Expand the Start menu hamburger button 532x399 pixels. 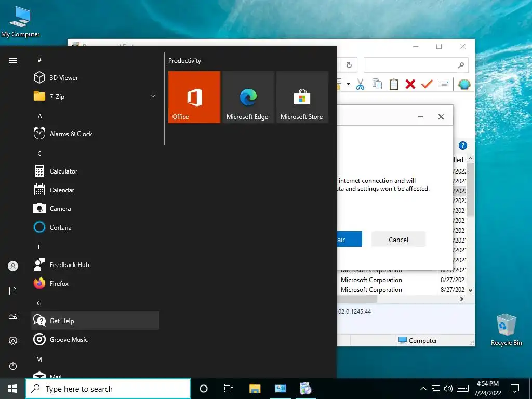pyautogui.click(x=13, y=60)
